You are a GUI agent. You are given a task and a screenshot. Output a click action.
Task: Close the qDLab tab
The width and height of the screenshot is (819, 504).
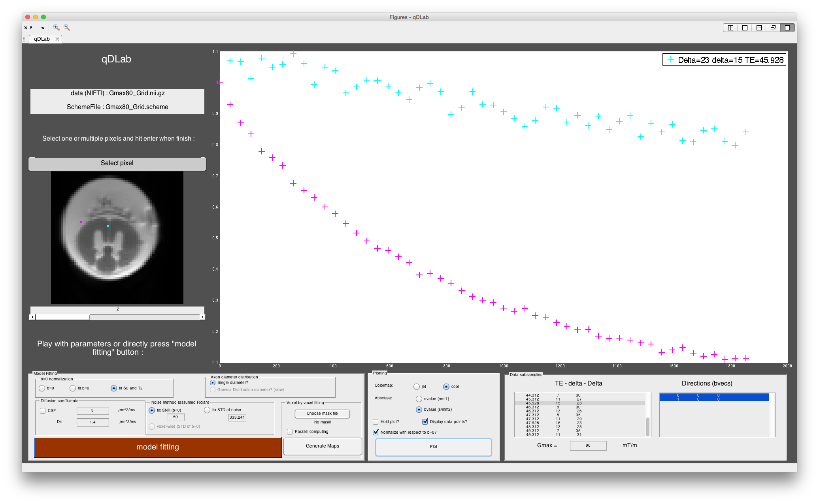tap(57, 39)
